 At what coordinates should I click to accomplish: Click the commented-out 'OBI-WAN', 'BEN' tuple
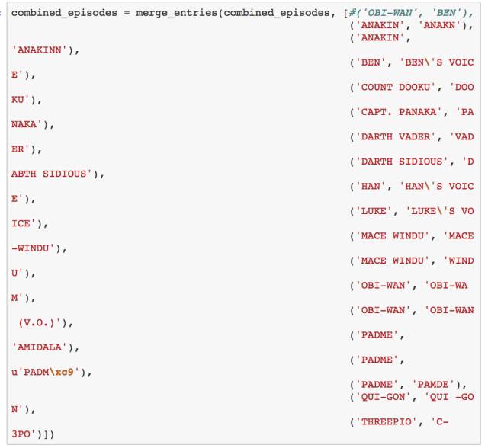(x=412, y=15)
